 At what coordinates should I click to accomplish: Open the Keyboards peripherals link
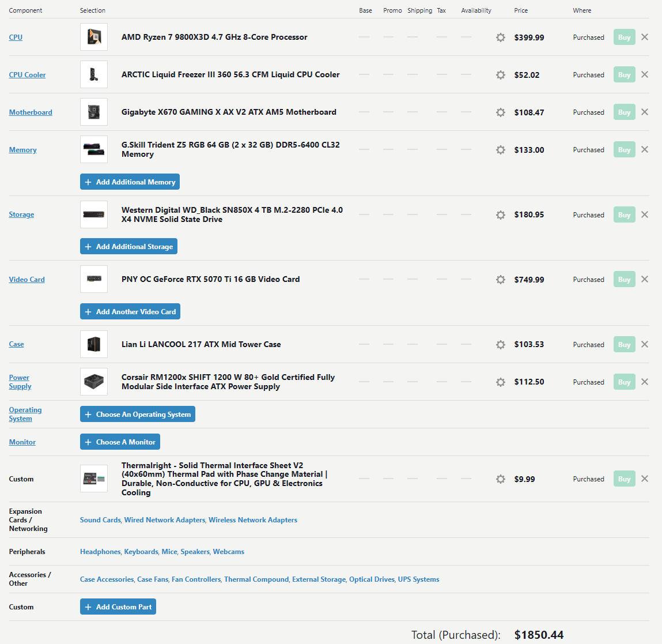tap(141, 551)
